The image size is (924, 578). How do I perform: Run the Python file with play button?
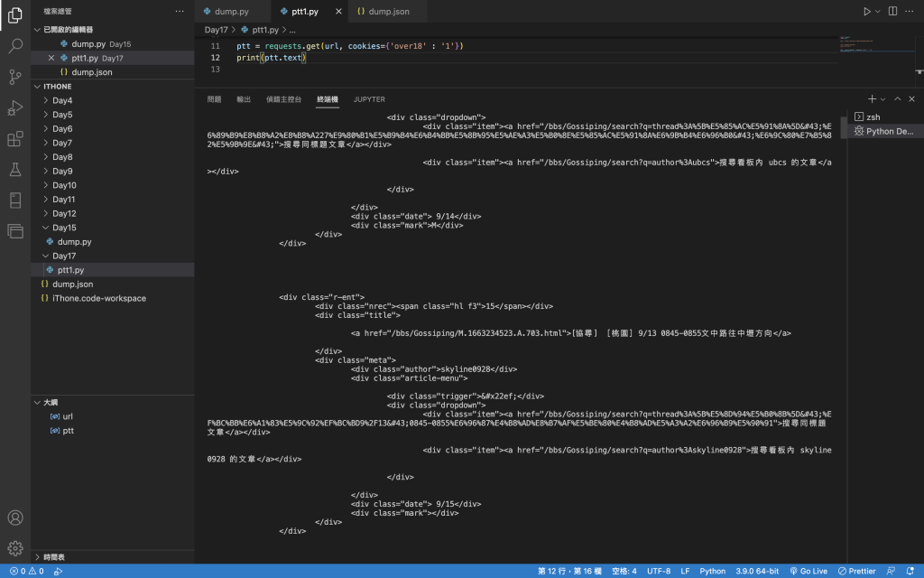(x=866, y=11)
